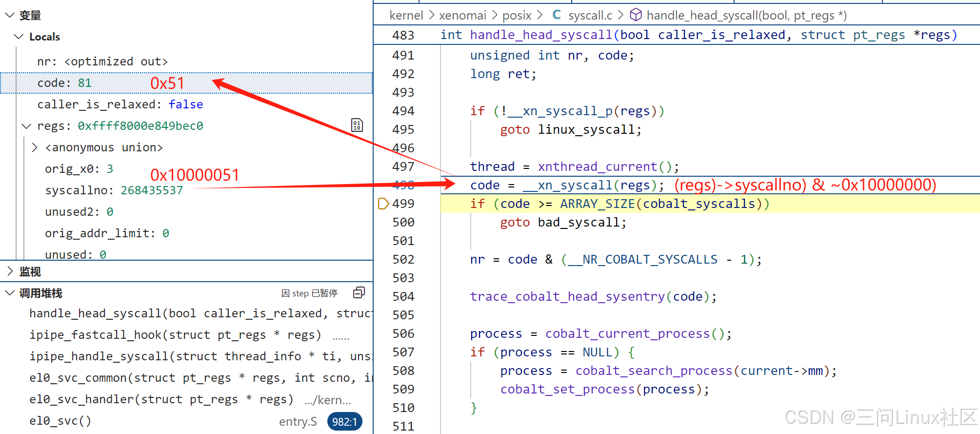
Task: Click the binary data view icon for regs
Action: pyautogui.click(x=357, y=125)
